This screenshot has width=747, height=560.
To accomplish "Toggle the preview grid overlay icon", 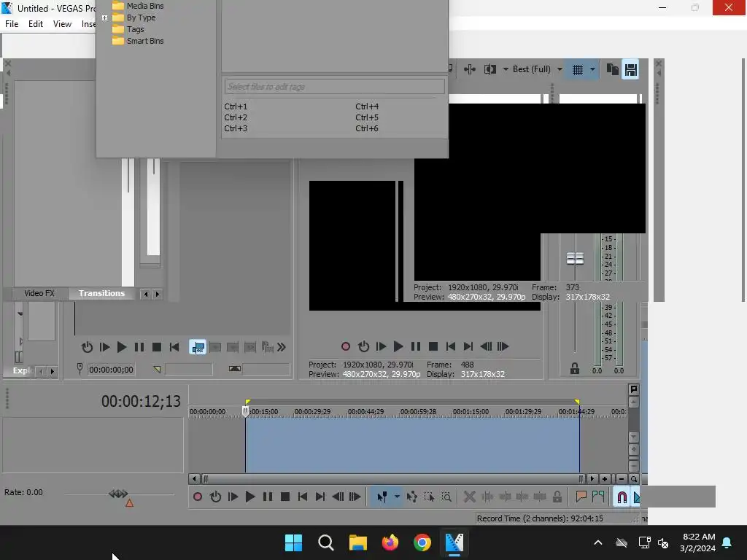I will [578, 70].
